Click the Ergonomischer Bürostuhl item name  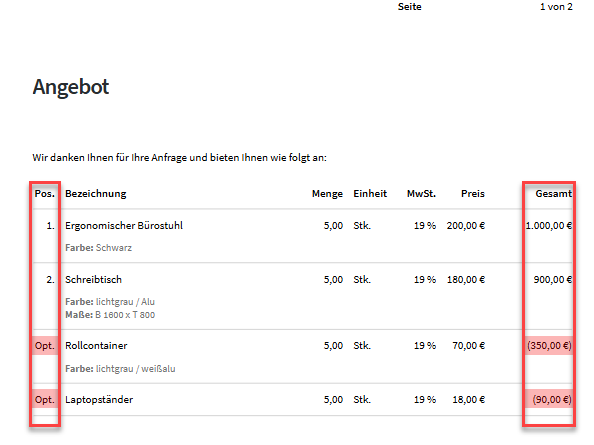point(124,226)
